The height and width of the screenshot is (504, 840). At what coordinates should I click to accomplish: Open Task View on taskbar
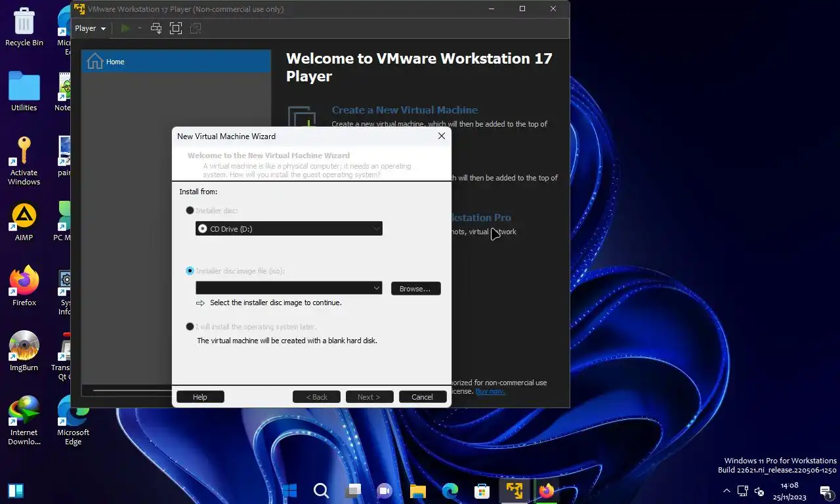pos(353,490)
